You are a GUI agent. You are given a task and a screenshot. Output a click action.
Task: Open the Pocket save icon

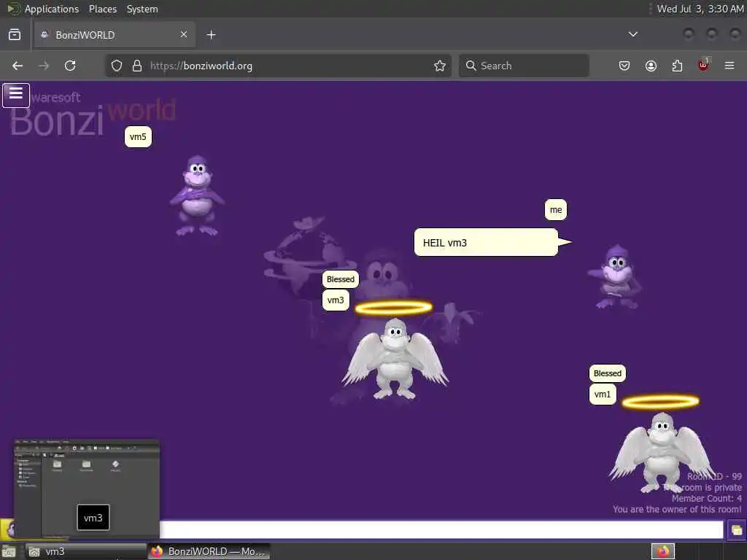624,66
